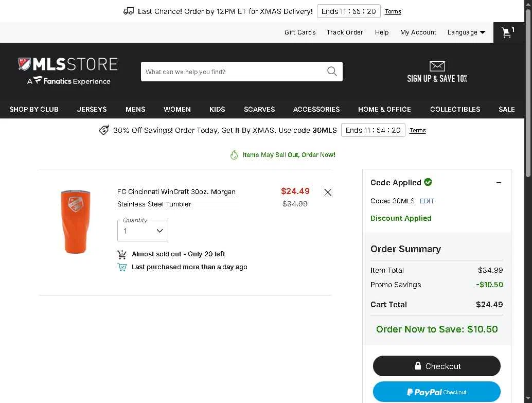The width and height of the screenshot is (532, 403).
Task: Open the Shop By Club menu
Action: pos(34,109)
